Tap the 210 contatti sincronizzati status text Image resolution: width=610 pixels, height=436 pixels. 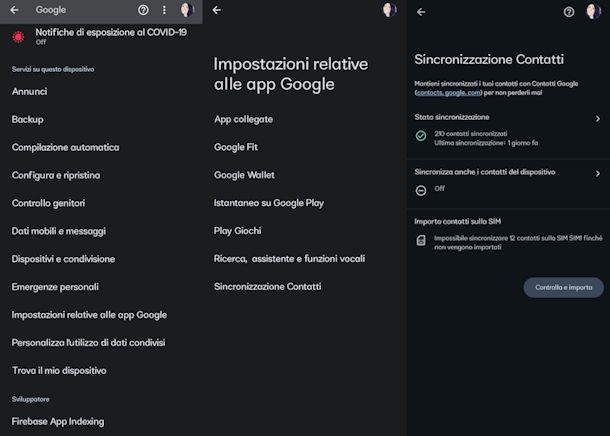(x=471, y=134)
